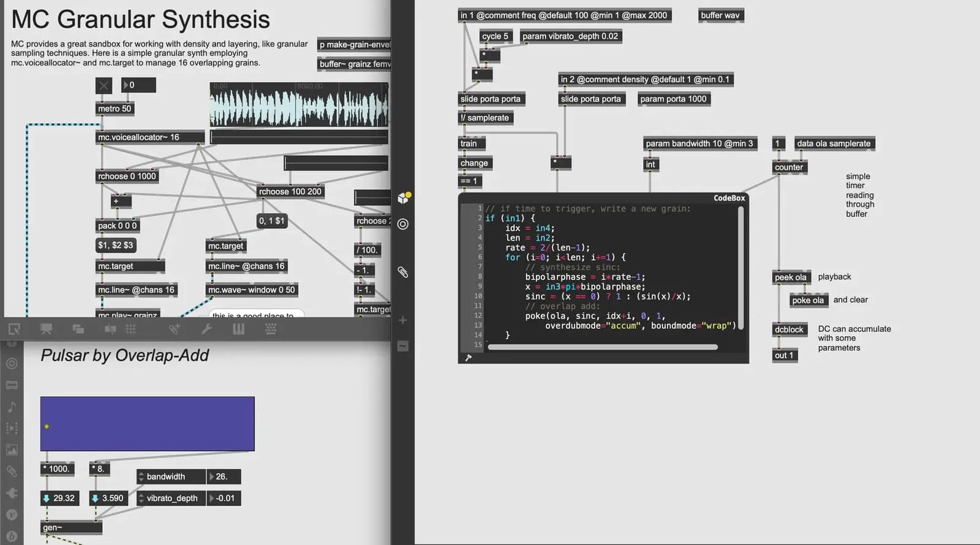This screenshot has height=545, width=980.
Task: Click the add-snippet paperclip plus icon
Action: click(175, 329)
